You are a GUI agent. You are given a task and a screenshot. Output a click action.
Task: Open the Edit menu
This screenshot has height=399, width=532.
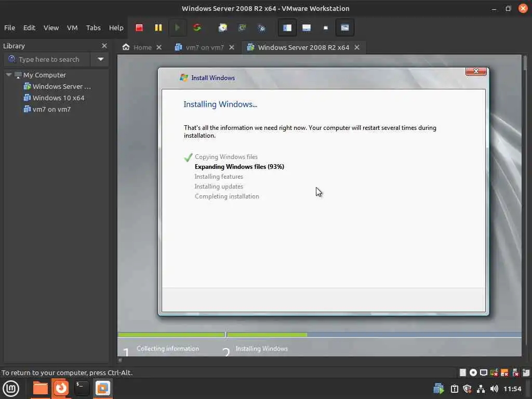click(x=29, y=28)
